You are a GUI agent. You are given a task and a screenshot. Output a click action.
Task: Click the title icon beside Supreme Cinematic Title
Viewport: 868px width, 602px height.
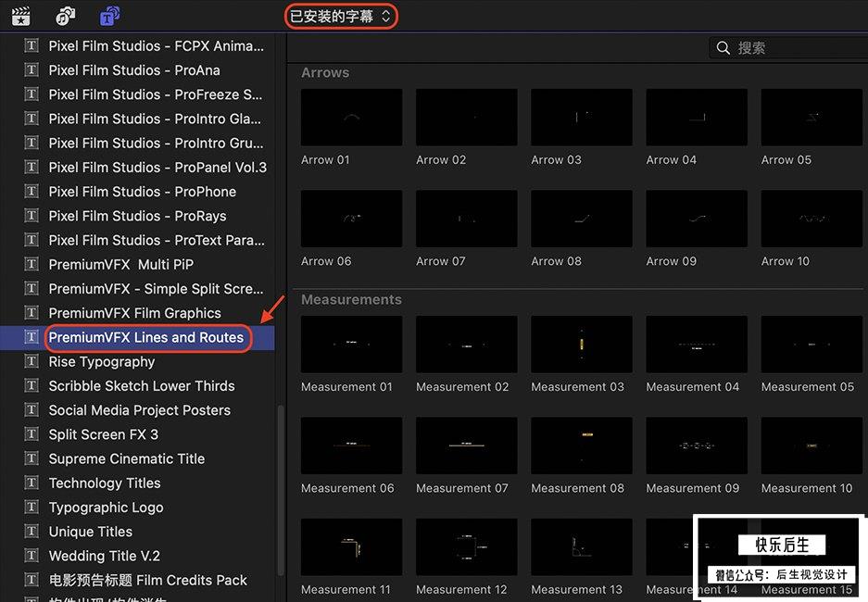[x=31, y=458]
